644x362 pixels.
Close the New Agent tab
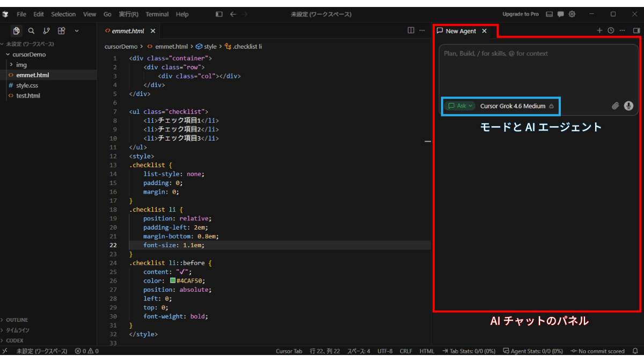(484, 31)
